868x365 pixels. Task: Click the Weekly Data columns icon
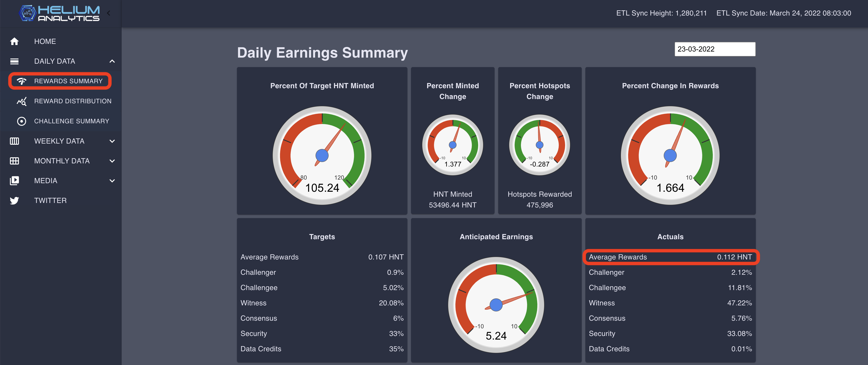[x=14, y=141]
